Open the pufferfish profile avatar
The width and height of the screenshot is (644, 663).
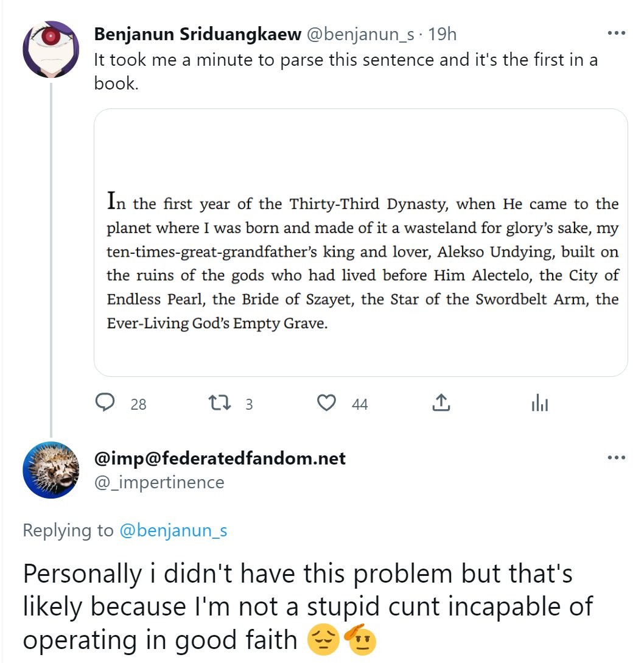coord(51,470)
